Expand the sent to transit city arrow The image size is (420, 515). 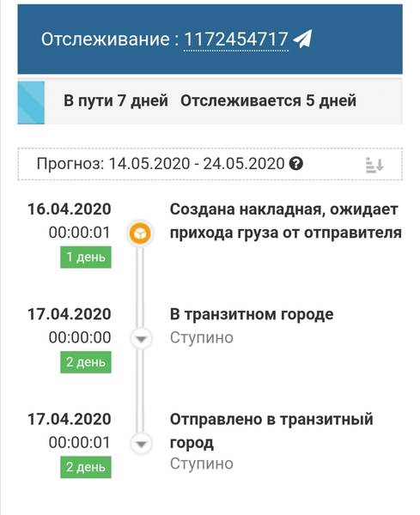(x=141, y=444)
